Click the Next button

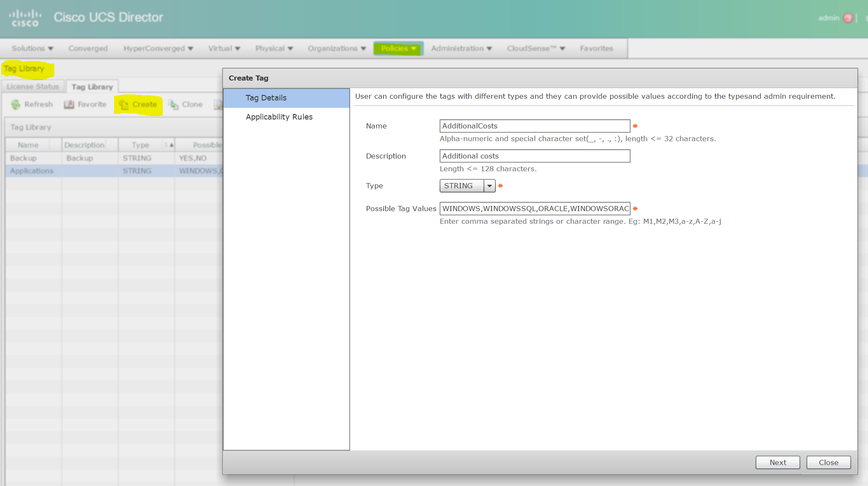click(777, 462)
